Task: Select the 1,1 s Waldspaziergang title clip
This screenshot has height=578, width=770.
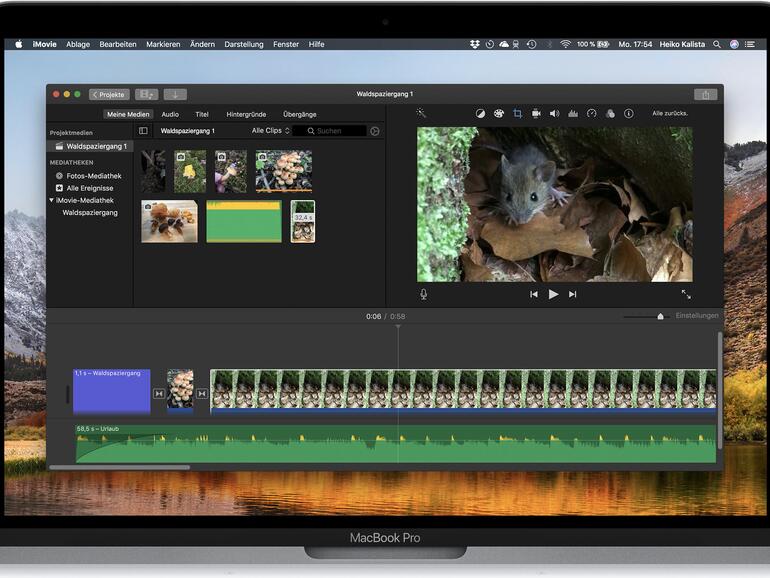Action: 112,391
